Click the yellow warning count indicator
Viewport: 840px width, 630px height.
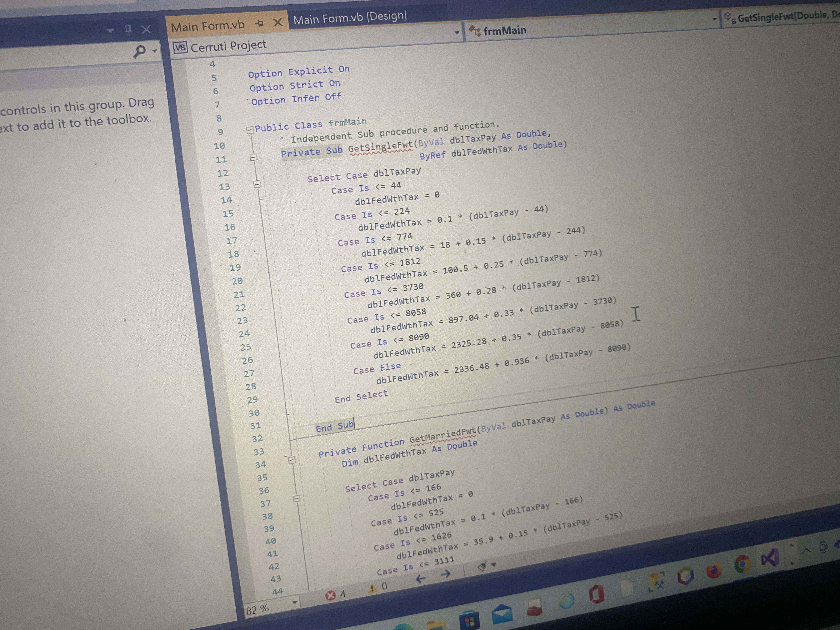point(378,587)
